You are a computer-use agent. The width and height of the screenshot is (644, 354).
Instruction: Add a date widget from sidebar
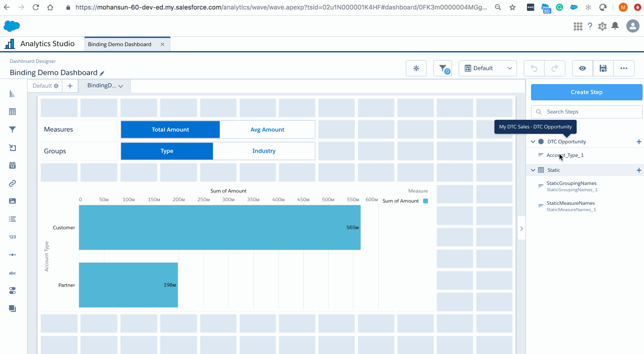point(12,165)
